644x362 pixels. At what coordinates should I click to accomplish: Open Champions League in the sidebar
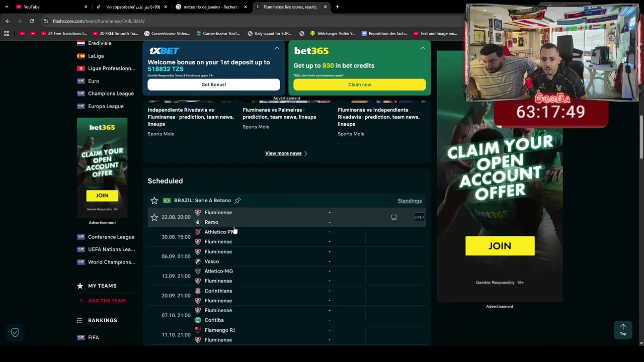pos(111,94)
